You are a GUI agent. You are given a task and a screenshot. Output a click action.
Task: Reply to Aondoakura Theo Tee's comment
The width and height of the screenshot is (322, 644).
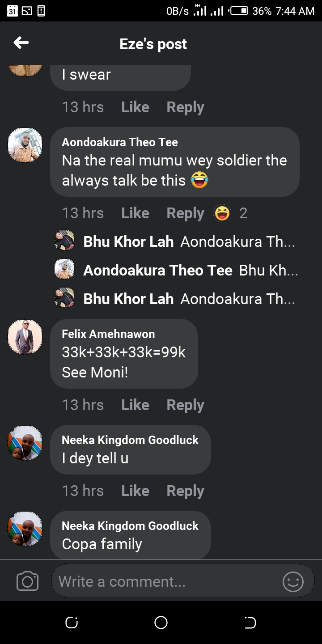coord(185,213)
